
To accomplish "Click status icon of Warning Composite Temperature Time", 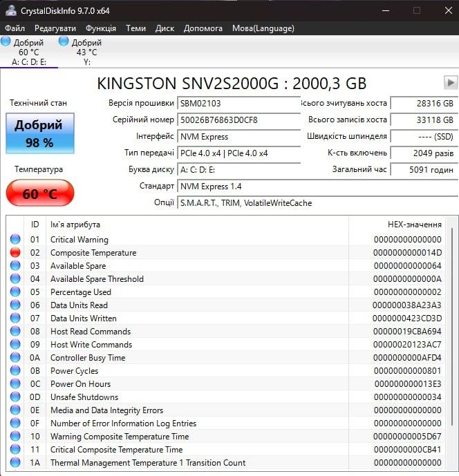I will tap(15, 436).
